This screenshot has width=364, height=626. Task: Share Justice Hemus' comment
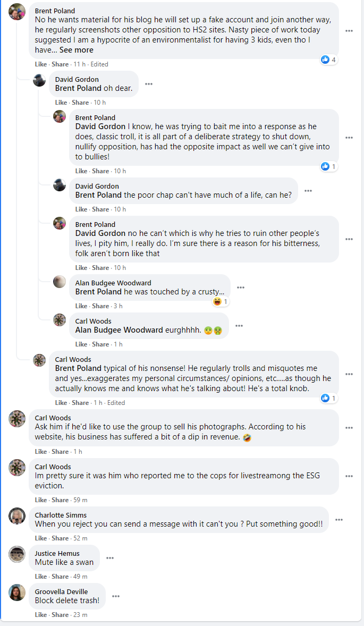click(60, 577)
